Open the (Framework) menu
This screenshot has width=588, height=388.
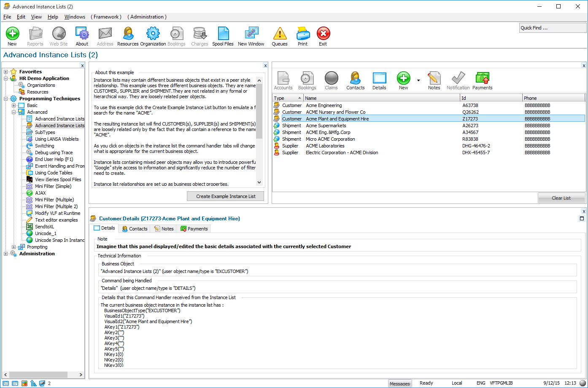(x=106, y=17)
